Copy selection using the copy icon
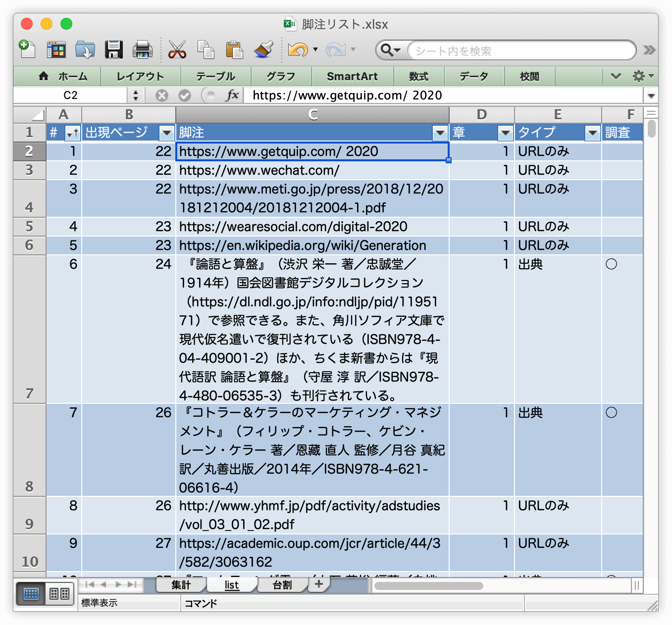 tap(206, 49)
